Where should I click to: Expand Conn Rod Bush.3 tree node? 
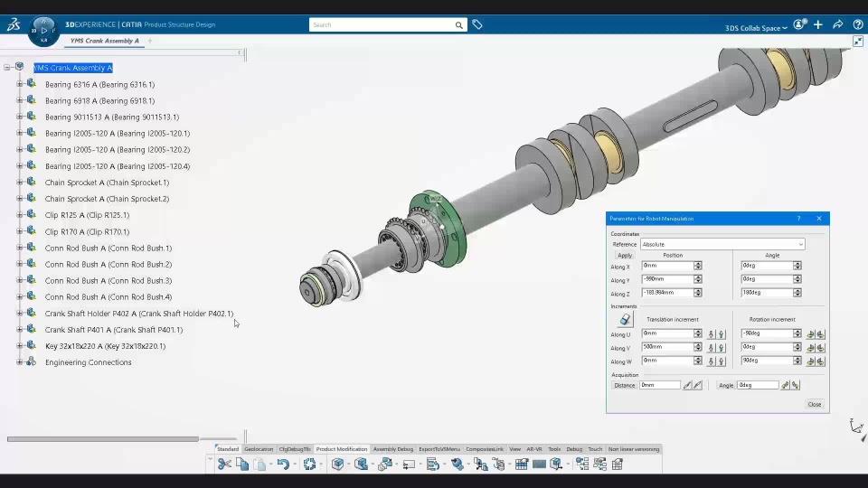click(19, 280)
